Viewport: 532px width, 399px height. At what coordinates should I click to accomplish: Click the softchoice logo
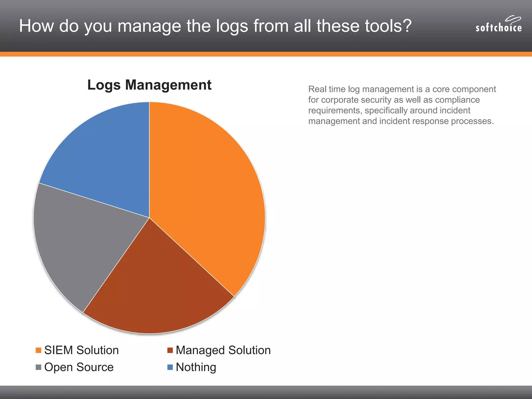click(498, 24)
